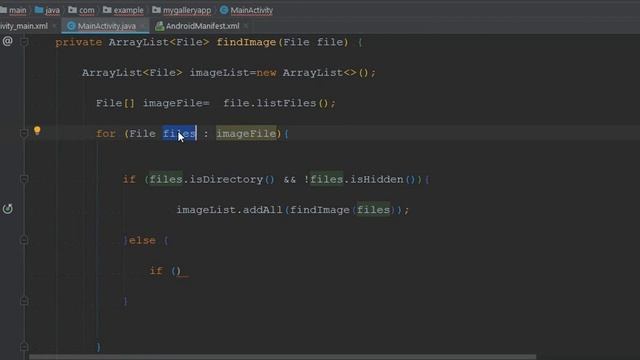The width and height of the screenshot is (640, 360).
Task: Place cursor inside empty if parentheses
Action: 176,271
